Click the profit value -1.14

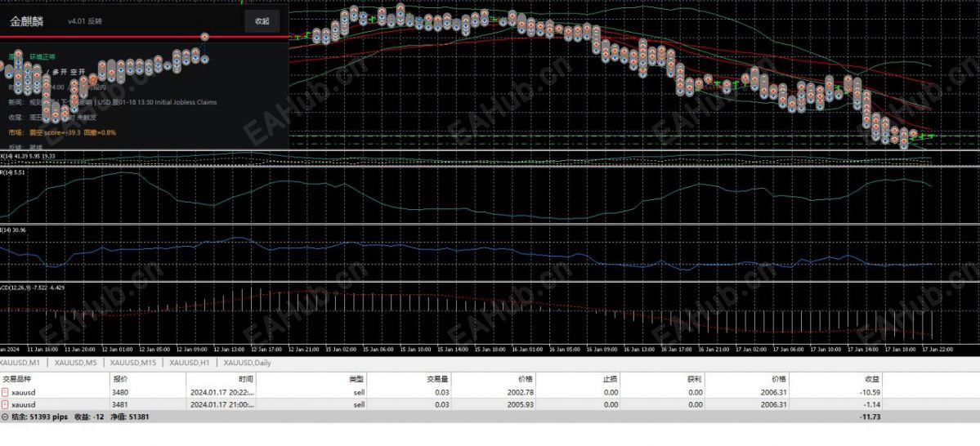pyautogui.click(x=871, y=404)
